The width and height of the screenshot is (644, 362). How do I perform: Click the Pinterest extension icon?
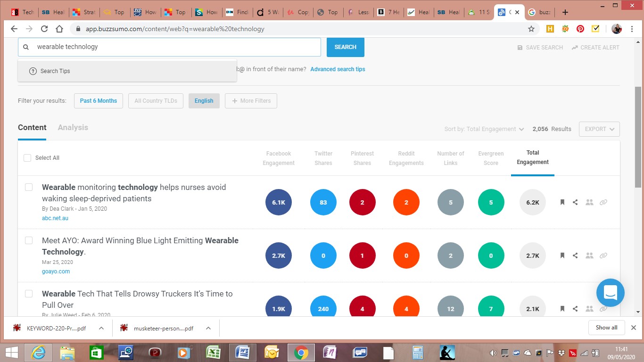[x=580, y=29]
